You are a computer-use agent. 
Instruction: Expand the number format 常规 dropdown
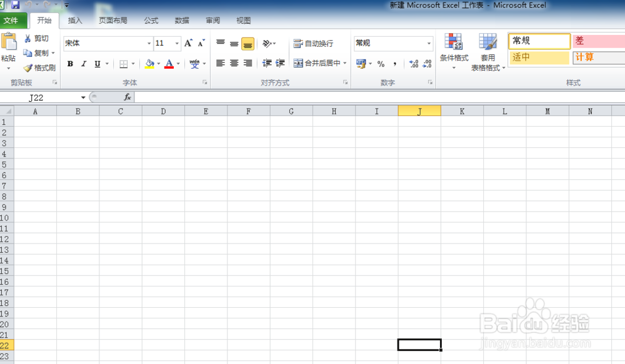click(x=429, y=44)
